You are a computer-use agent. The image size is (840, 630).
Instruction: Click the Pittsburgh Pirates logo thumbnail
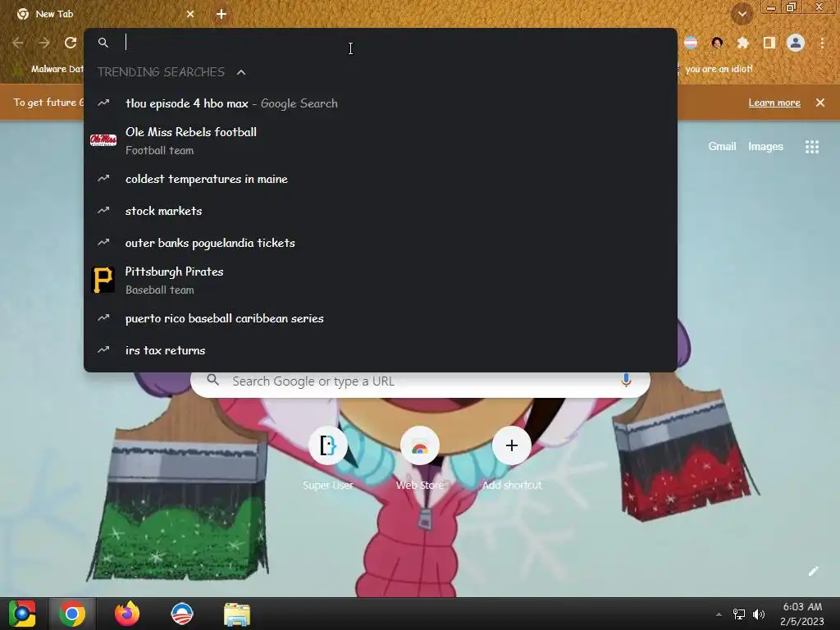(103, 280)
